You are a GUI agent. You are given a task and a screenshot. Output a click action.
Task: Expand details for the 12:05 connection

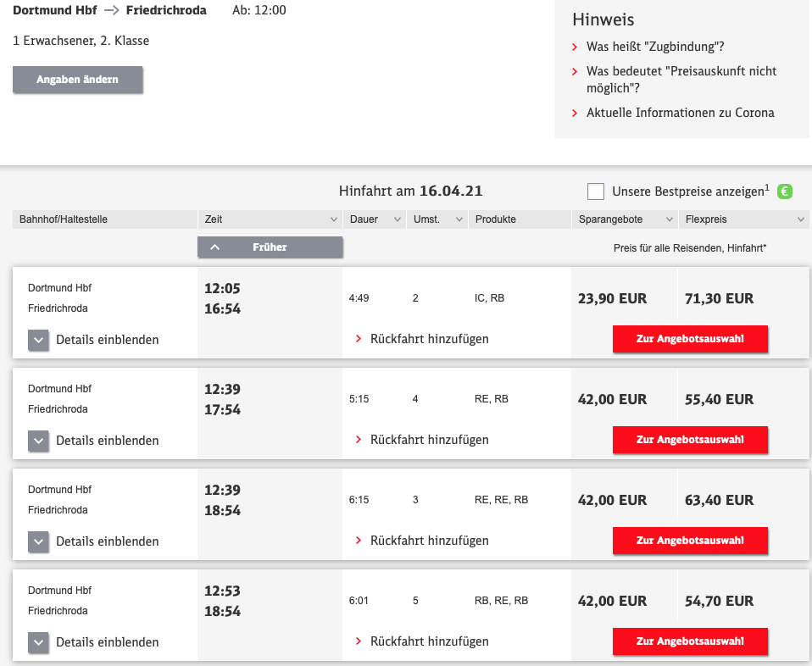point(39,340)
